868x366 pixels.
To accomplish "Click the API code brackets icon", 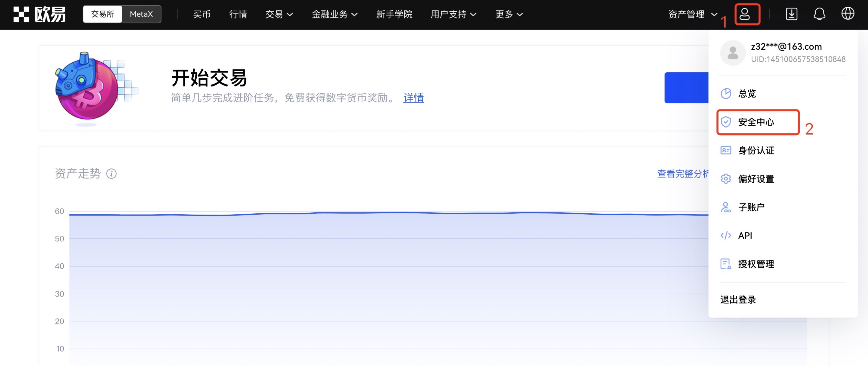I will (726, 235).
